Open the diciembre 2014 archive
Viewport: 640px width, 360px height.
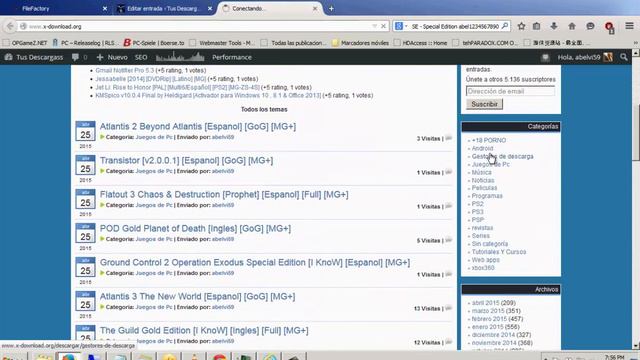pos(494,335)
